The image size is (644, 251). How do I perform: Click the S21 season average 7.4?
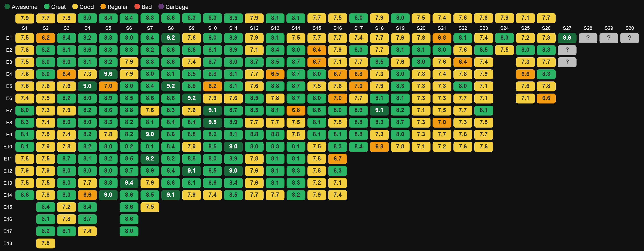pos(442,18)
